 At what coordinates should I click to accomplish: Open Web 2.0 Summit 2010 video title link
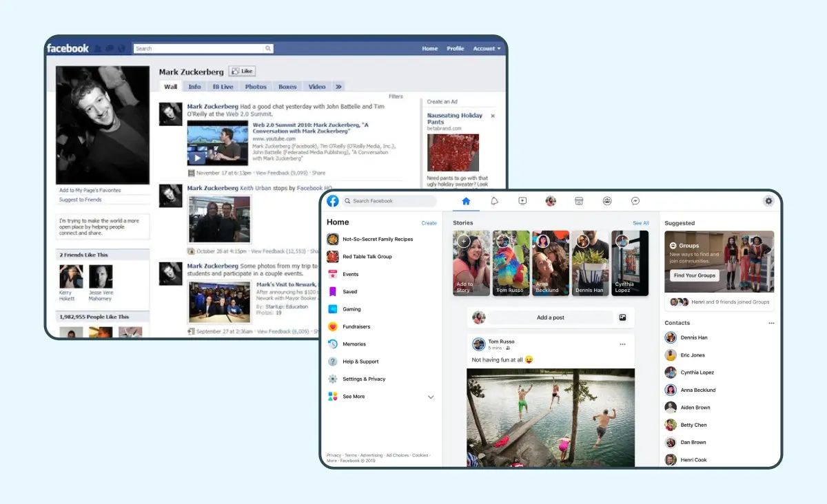310,127
